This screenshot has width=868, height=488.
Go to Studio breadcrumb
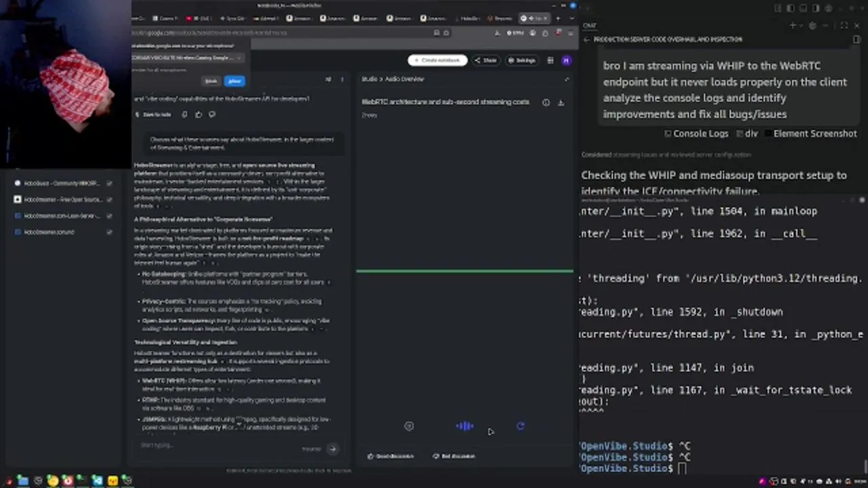pos(370,79)
